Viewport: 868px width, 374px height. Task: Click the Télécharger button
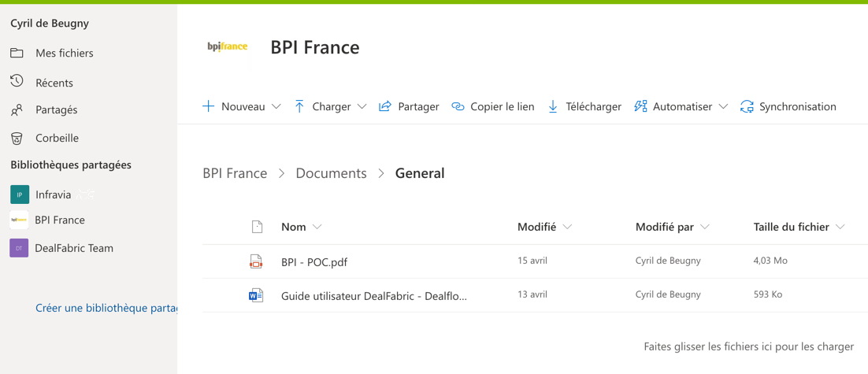pyautogui.click(x=584, y=107)
